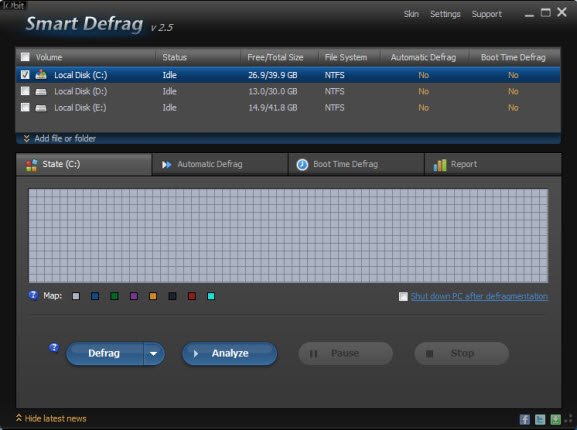Screen dimensions: 577x430
Task: Click the Local Disk (C:) drive icon
Action: (x=41, y=75)
